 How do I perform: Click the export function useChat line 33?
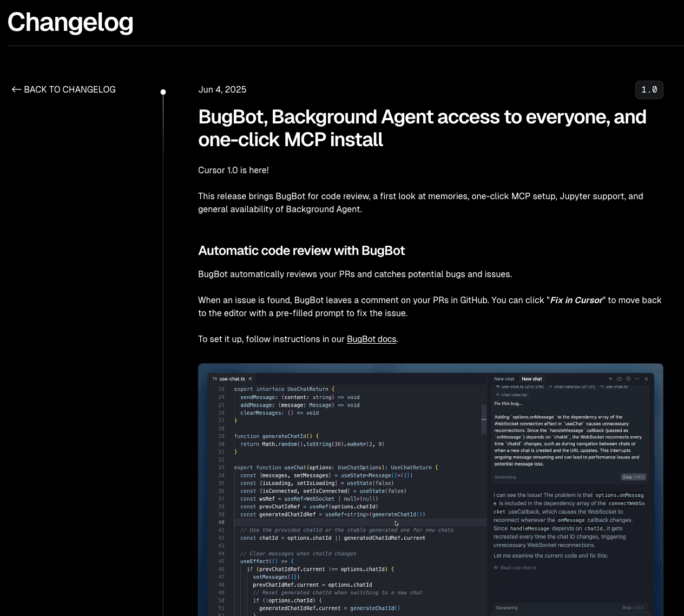coord(336,468)
